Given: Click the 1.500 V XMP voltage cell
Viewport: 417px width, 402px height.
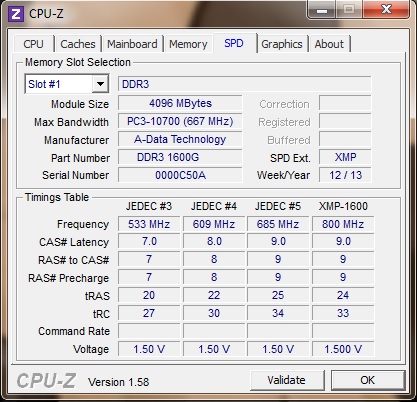Looking at the screenshot, I should [x=343, y=349].
